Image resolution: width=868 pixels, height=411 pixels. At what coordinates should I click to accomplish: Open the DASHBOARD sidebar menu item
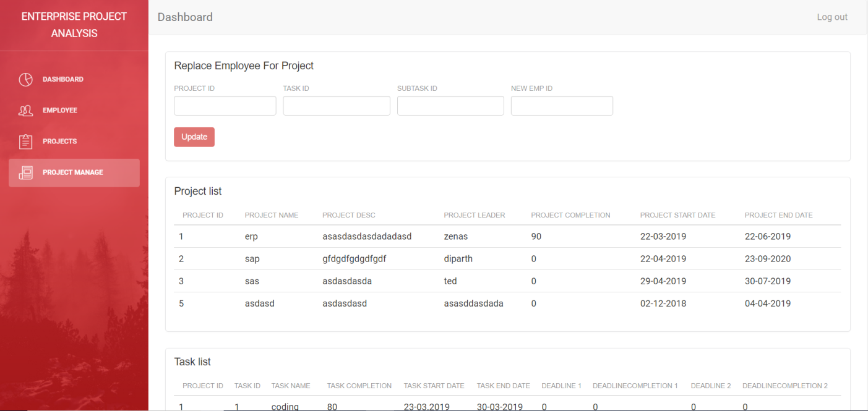pos(74,80)
